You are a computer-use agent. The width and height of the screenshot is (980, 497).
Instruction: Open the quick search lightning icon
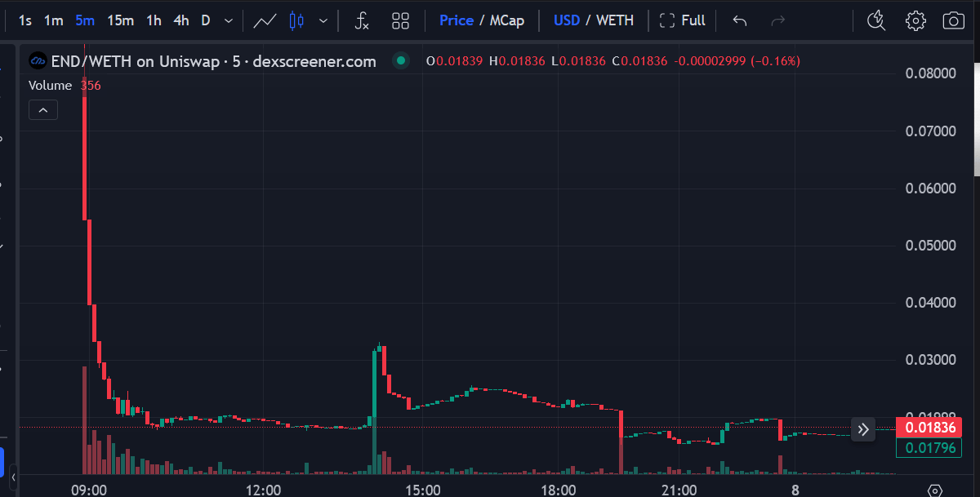pos(876,20)
